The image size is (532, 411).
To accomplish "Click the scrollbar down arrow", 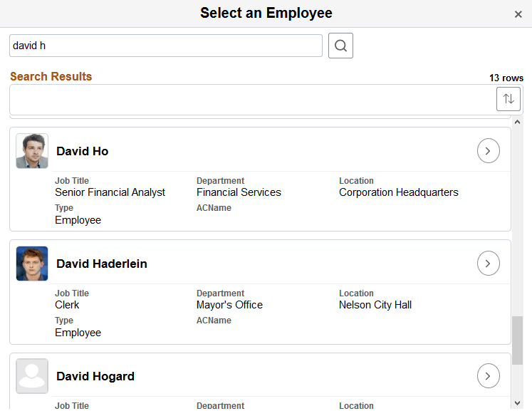I will (x=517, y=403).
